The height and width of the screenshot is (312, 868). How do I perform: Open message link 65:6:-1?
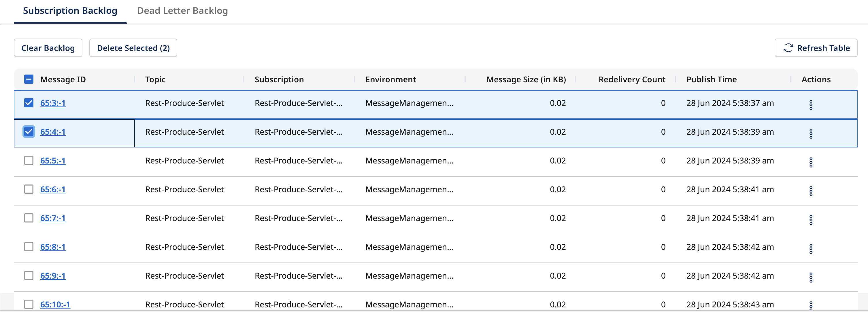[53, 189]
